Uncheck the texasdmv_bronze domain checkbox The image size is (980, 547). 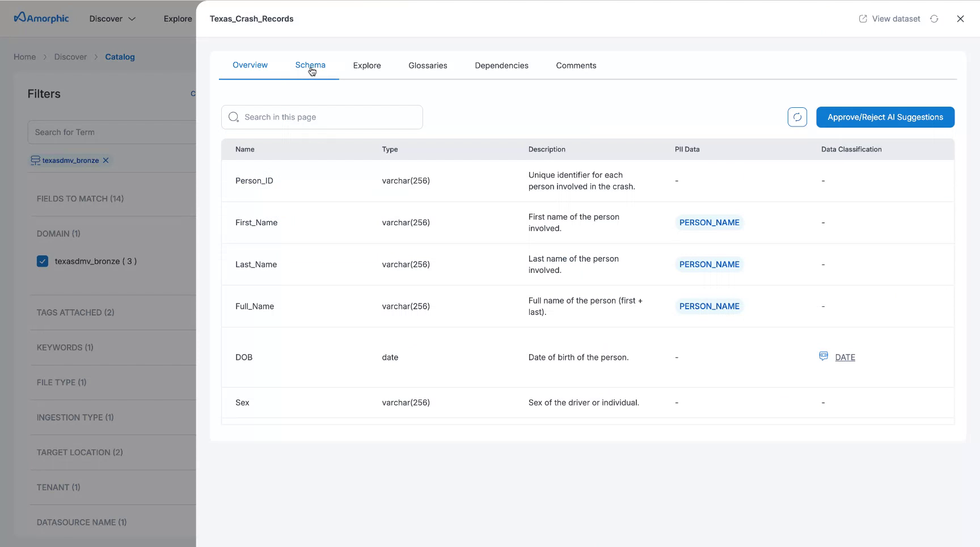[43, 261]
